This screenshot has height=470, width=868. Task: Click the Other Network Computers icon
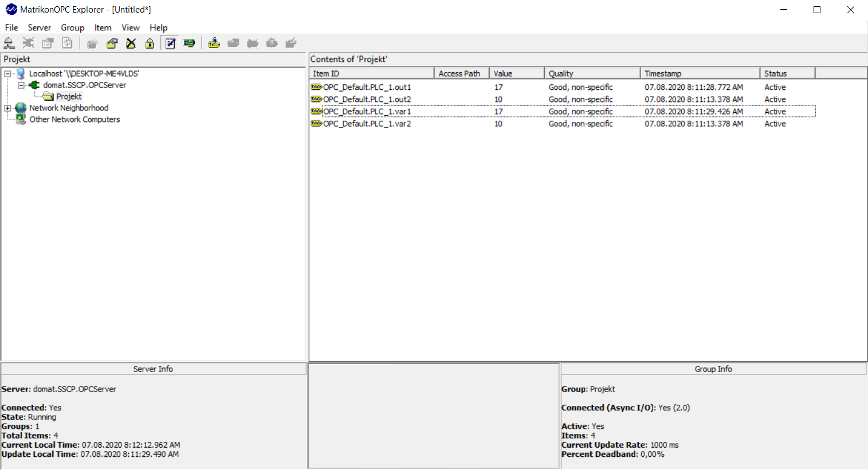[21, 119]
